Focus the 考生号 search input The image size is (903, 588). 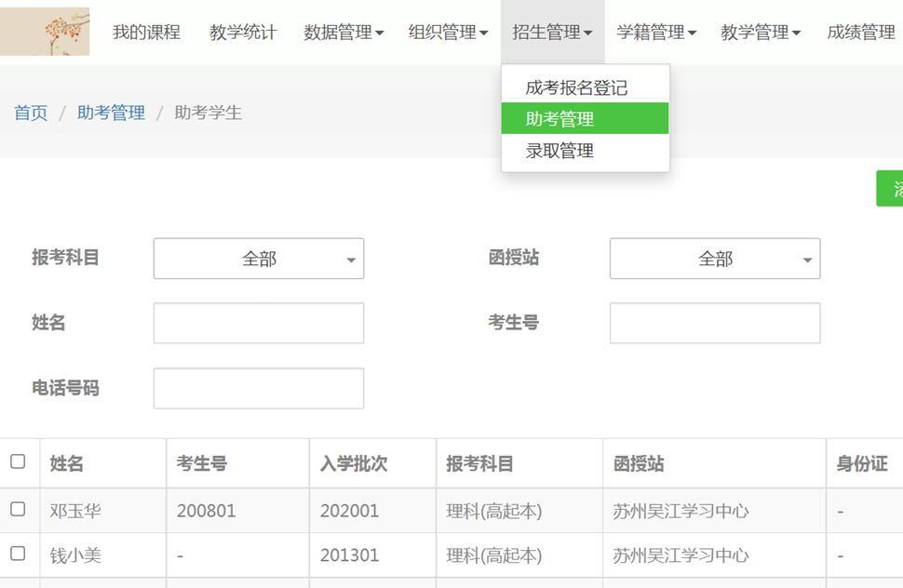(x=715, y=323)
